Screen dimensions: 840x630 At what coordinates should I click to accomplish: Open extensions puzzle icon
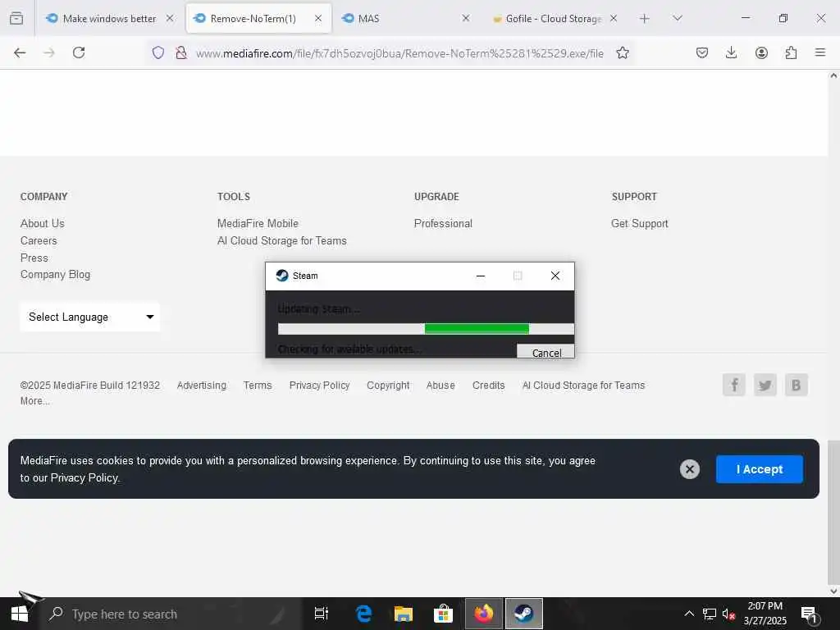click(x=791, y=52)
